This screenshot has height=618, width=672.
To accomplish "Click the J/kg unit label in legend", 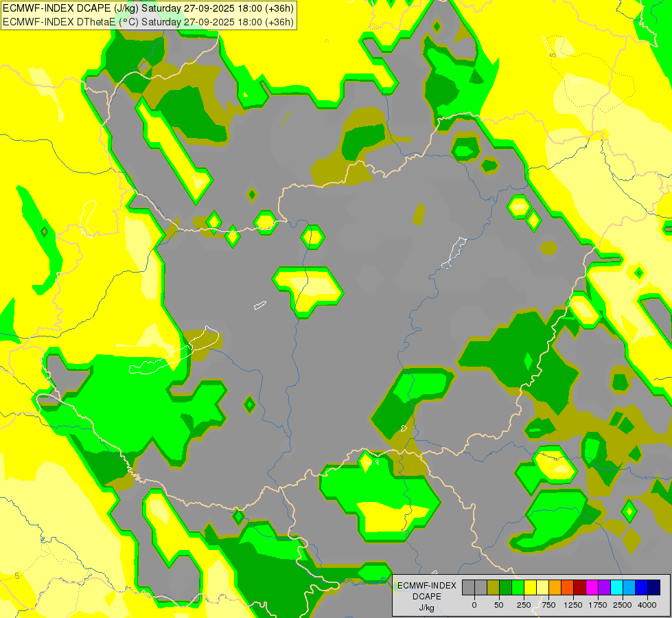I will 427,608.
